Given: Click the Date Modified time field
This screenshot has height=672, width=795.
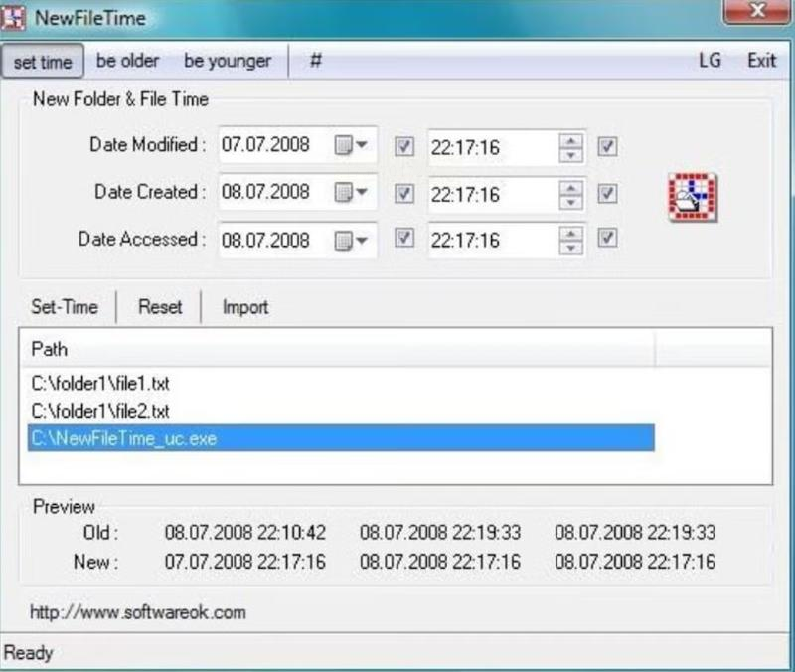Looking at the screenshot, I should (x=493, y=147).
